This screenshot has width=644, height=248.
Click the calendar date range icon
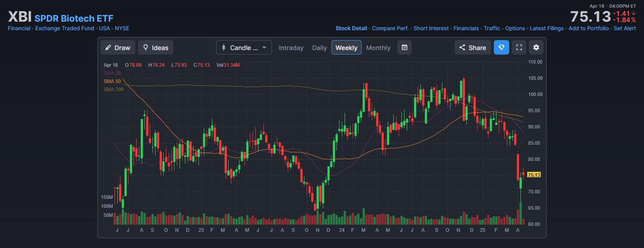point(405,48)
